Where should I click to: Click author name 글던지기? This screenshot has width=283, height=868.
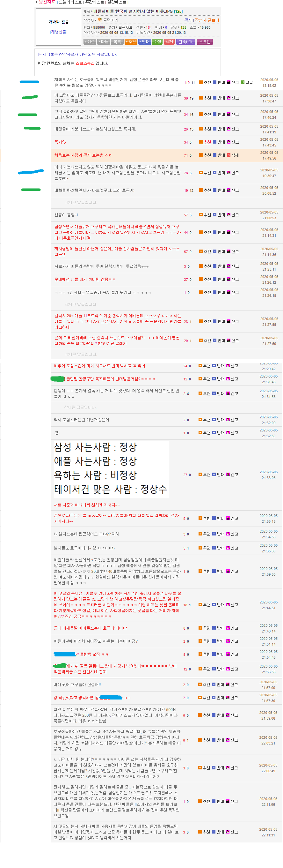pos(111,20)
